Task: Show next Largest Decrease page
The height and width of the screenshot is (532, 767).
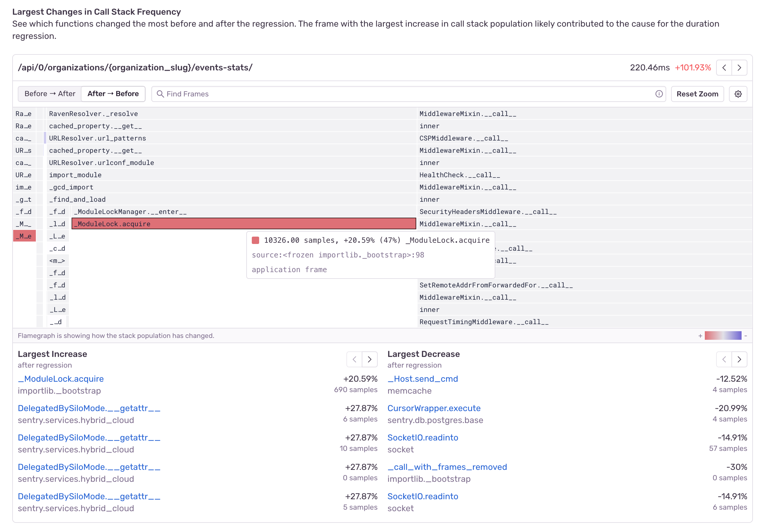Action: [739, 359]
